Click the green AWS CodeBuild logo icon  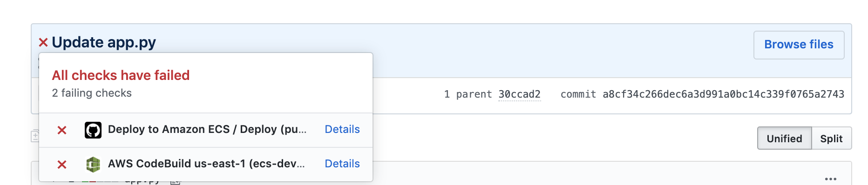click(x=93, y=165)
